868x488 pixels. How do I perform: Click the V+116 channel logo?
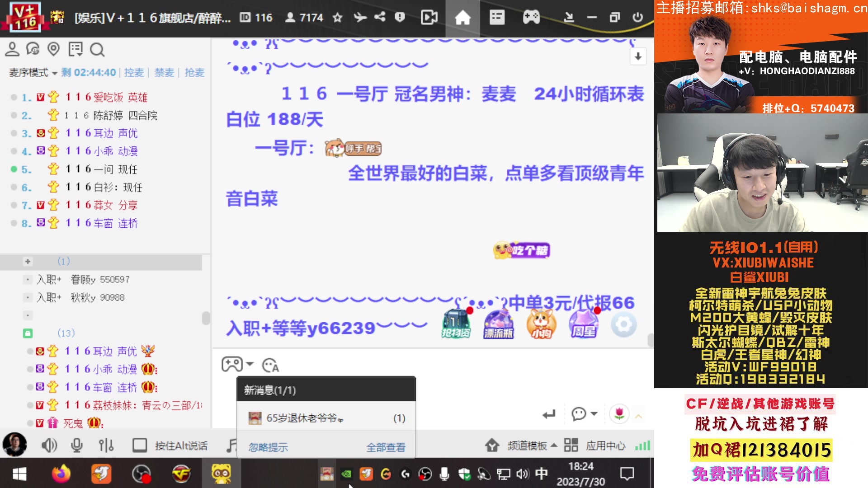[25, 17]
